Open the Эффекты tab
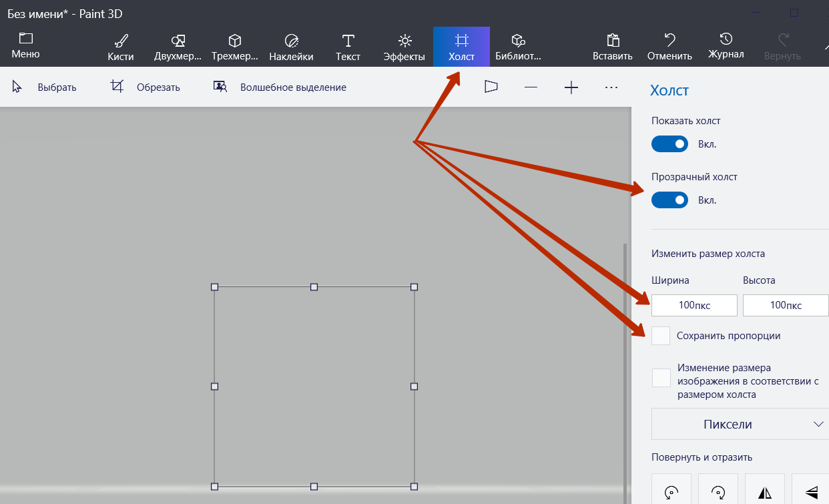This screenshot has width=829, height=504. click(404, 47)
